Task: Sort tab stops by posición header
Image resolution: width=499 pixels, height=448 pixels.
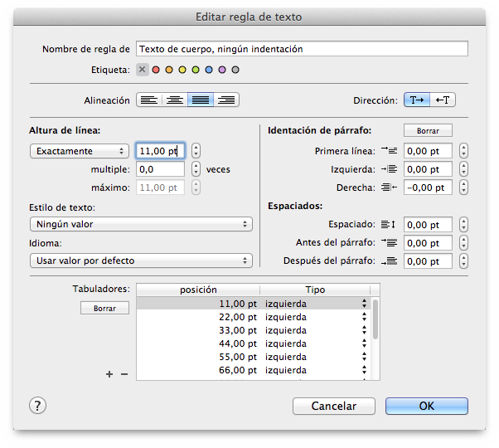Action: pyautogui.click(x=198, y=290)
